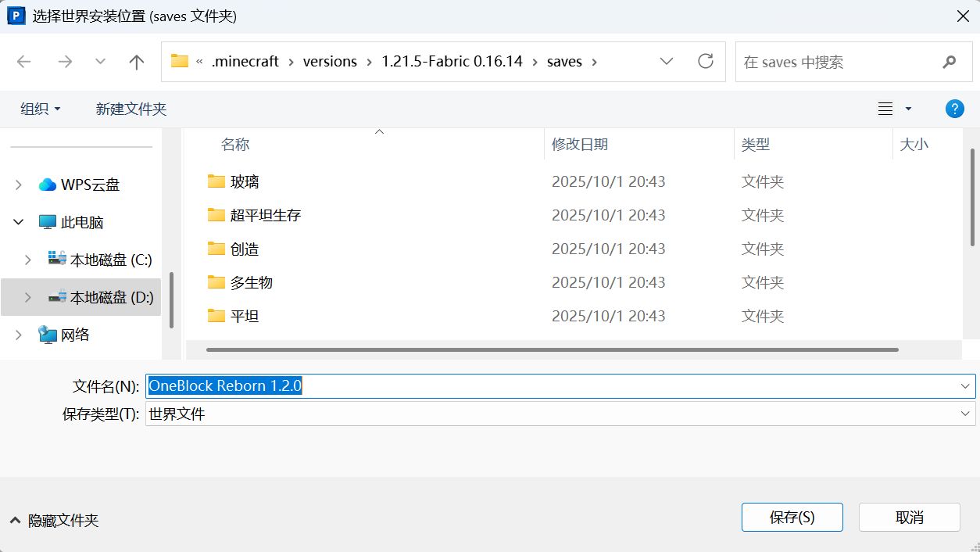The width and height of the screenshot is (980, 552).
Task: Click the 文件夹 type cell for 创造
Action: [763, 249]
